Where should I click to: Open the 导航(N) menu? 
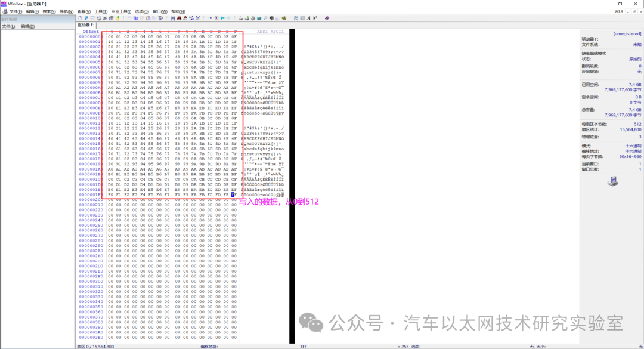[67, 11]
